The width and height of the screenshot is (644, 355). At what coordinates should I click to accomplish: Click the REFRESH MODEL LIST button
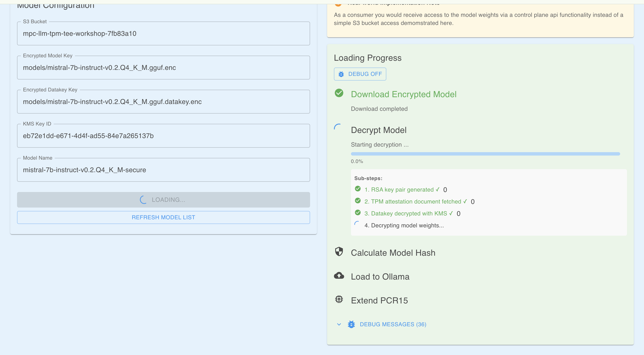click(x=163, y=217)
